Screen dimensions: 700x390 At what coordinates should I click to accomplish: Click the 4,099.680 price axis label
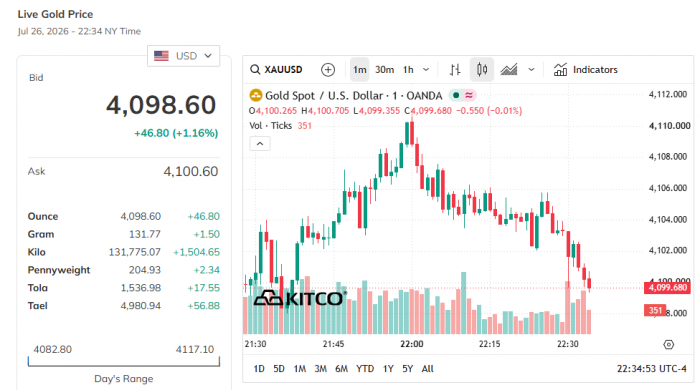[667, 288]
